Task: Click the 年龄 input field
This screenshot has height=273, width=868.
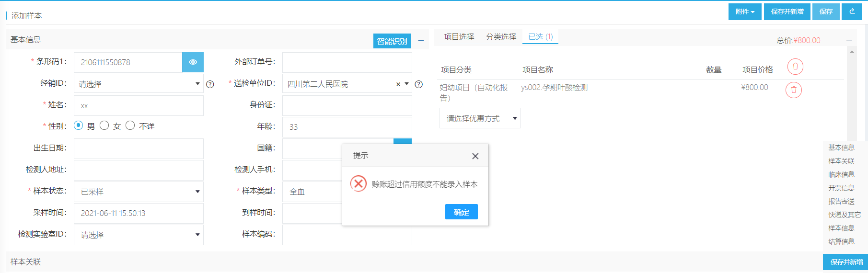Action: pyautogui.click(x=347, y=127)
